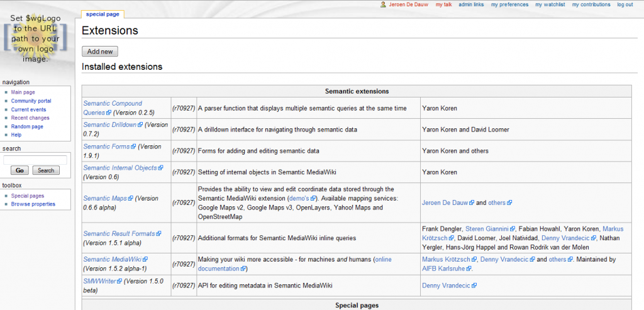Open my contributions
This screenshot has width=644, height=310.
click(x=591, y=4)
